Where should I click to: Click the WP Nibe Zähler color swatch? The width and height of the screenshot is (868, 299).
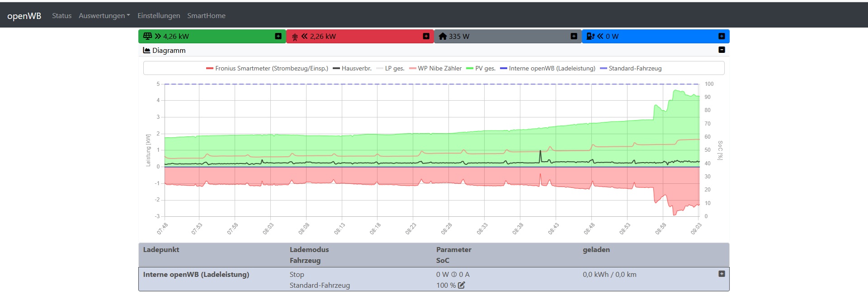pyautogui.click(x=412, y=69)
